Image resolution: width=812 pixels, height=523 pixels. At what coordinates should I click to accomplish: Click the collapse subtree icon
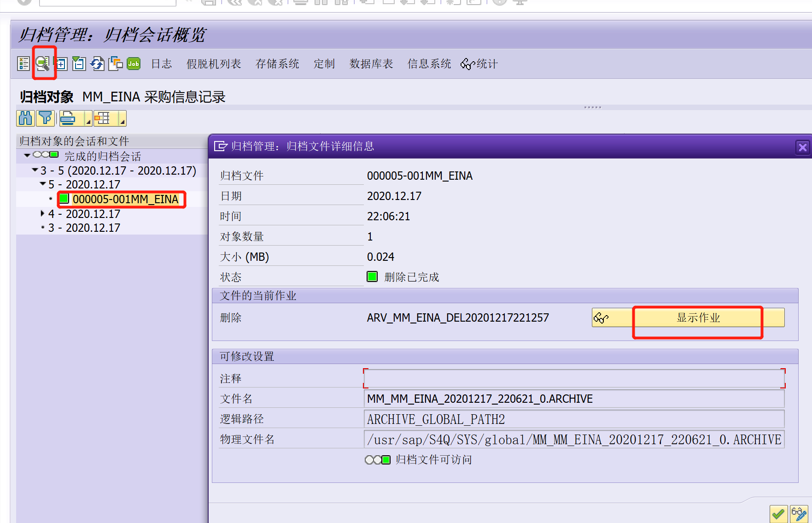pyautogui.click(x=79, y=64)
